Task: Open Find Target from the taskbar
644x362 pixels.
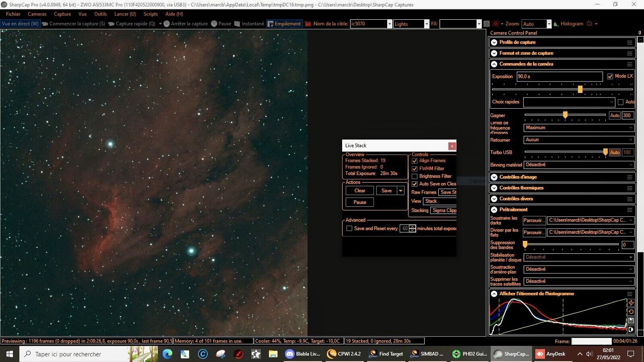Action: coord(386,354)
